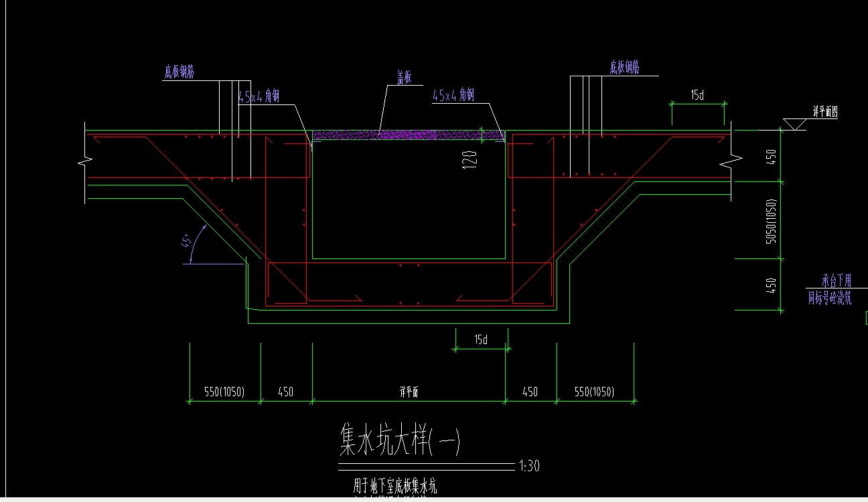Select the right '45x4 角钢' label
The height and width of the screenshot is (502, 868).
[x=453, y=96]
